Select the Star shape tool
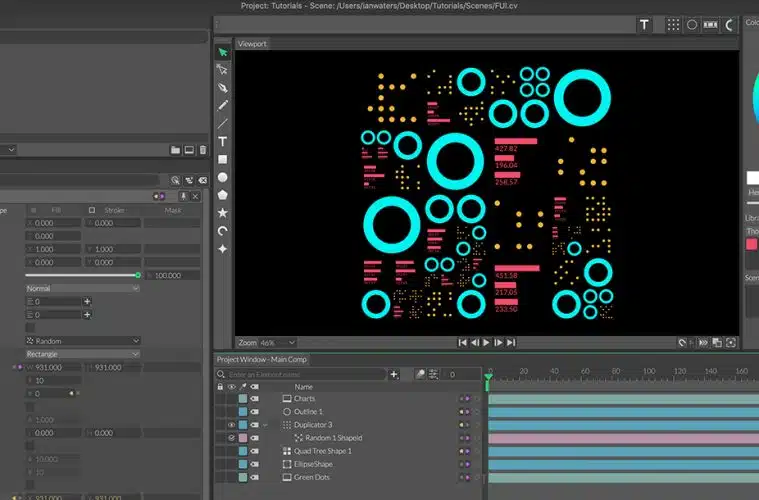This screenshot has width=759, height=500. click(223, 212)
